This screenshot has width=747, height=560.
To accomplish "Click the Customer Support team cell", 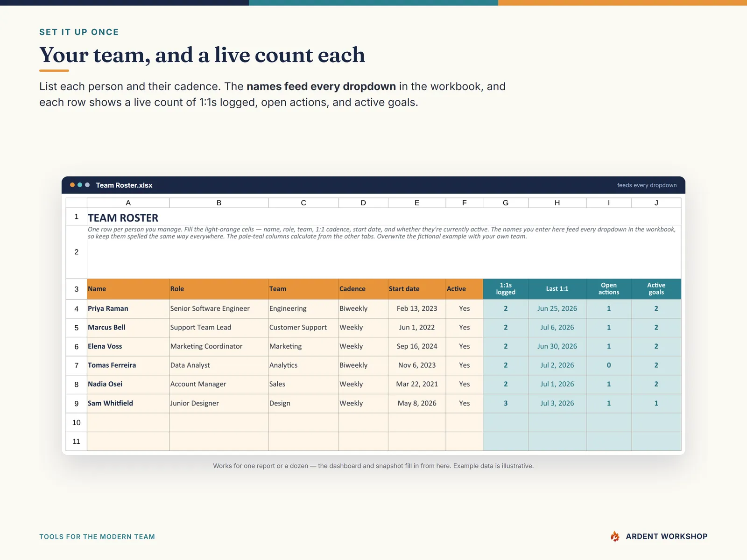I will click(303, 328).
